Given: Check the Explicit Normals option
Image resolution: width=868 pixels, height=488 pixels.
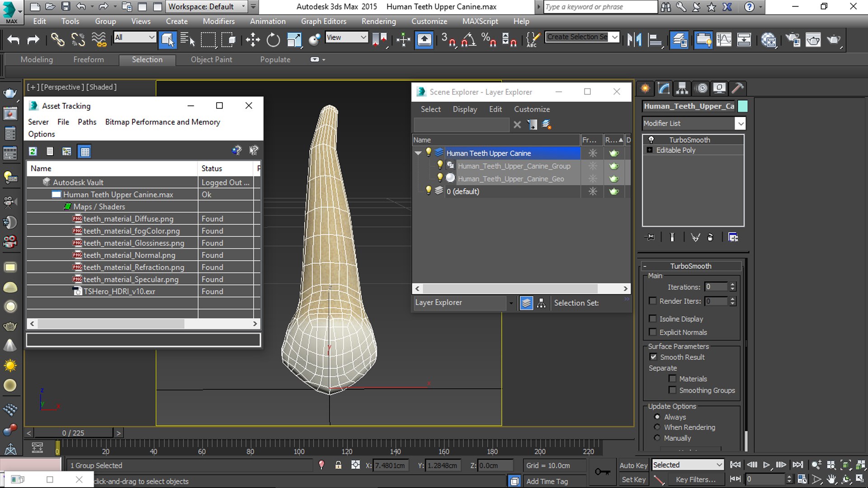Looking at the screenshot, I should click(652, 332).
